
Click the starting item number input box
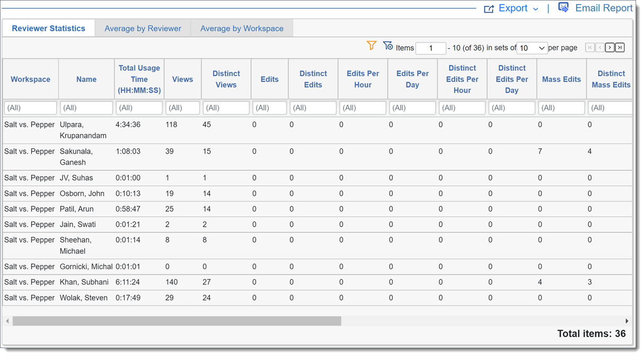coord(430,48)
